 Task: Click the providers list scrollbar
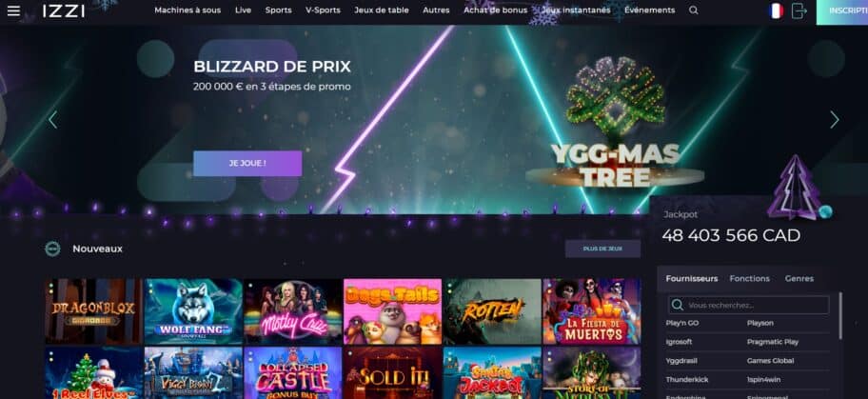click(840, 316)
